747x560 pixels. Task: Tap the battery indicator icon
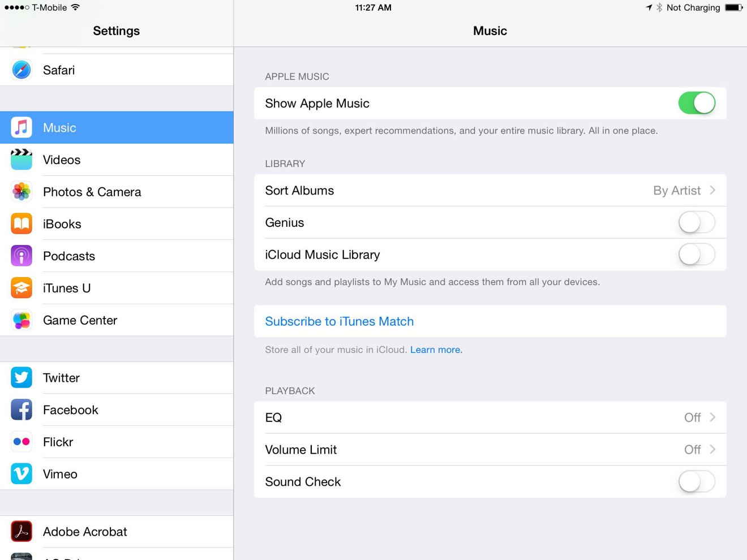734,7
